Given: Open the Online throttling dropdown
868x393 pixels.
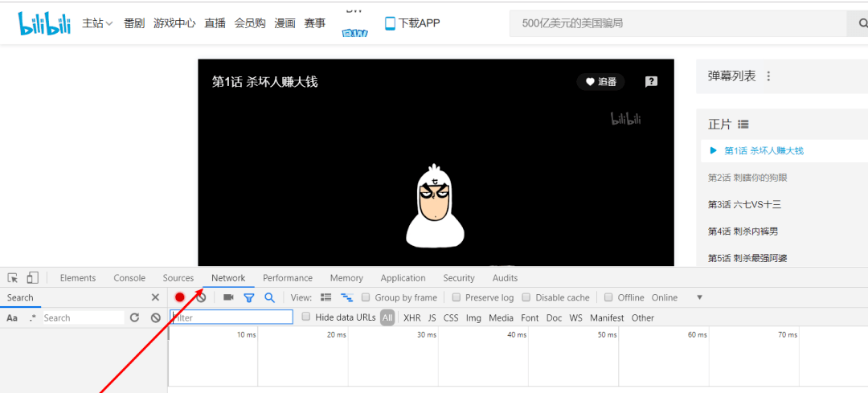Looking at the screenshot, I should (x=677, y=298).
